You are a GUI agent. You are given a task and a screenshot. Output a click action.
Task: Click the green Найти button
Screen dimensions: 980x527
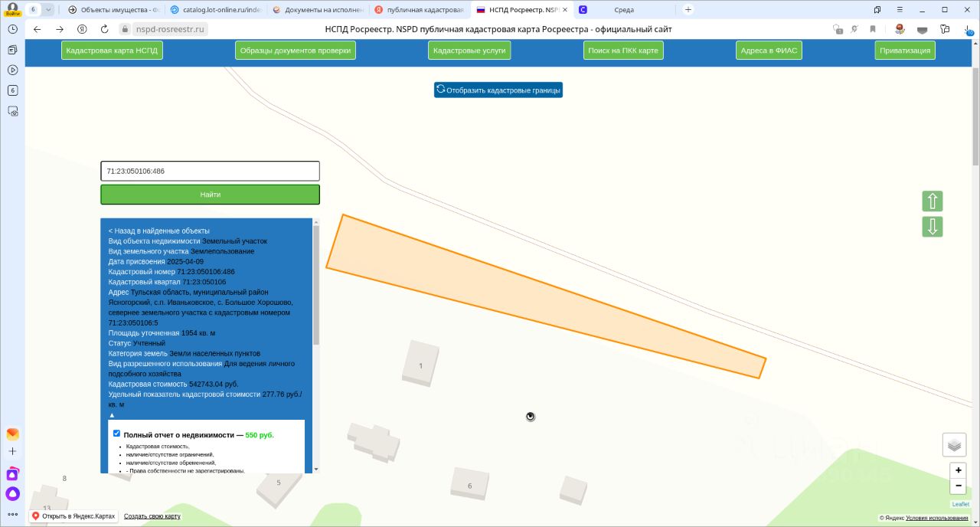tap(210, 195)
